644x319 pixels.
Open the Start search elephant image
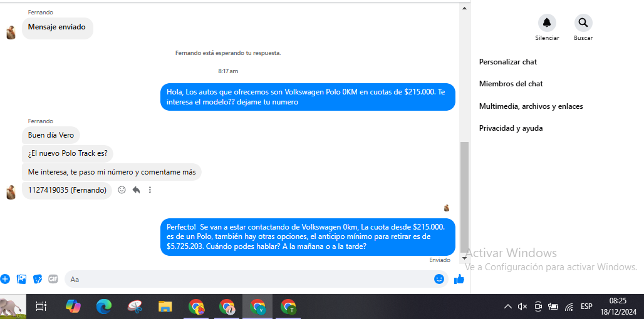[x=14, y=306]
